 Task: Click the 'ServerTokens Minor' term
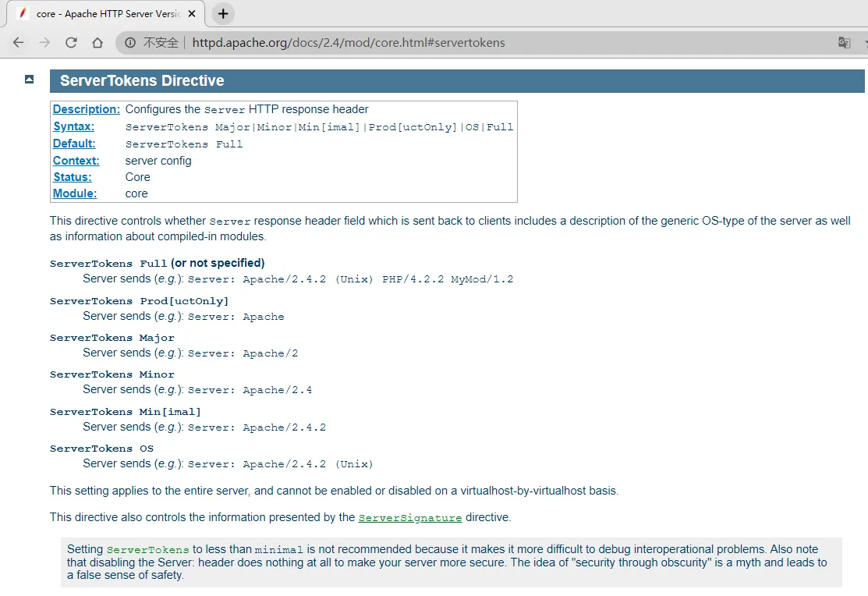point(112,374)
